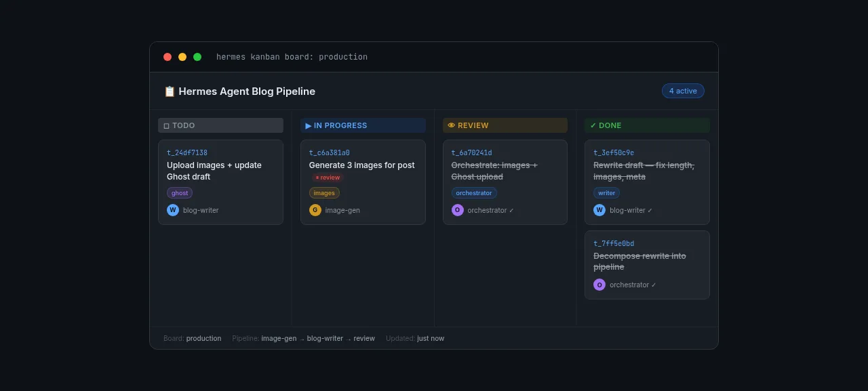This screenshot has height=391, width=868.
Task: Click the red review status badge
Action: [328, 178]
